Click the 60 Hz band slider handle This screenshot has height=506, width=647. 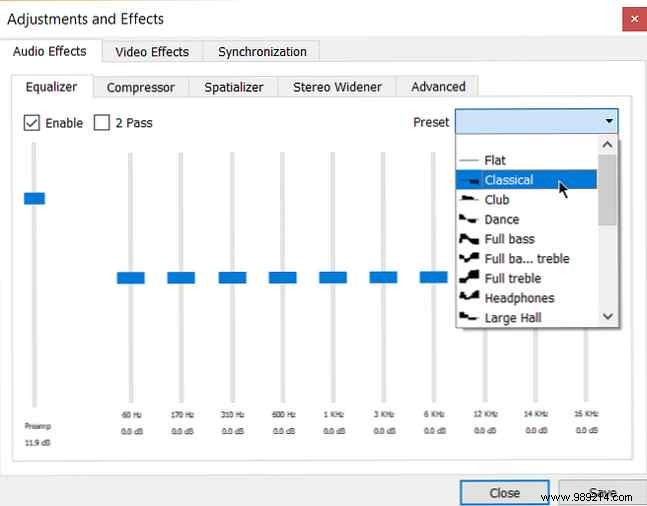pos(131,278)
